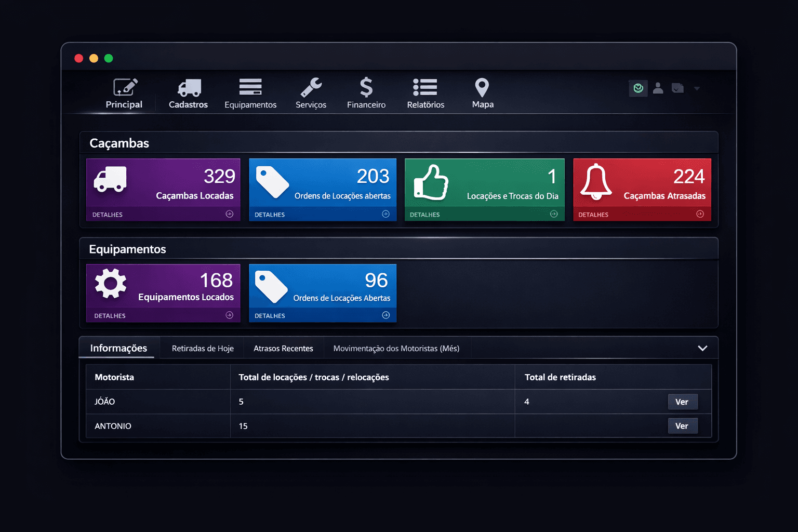Click the Relatórios list icon

[x=425, y=87]
